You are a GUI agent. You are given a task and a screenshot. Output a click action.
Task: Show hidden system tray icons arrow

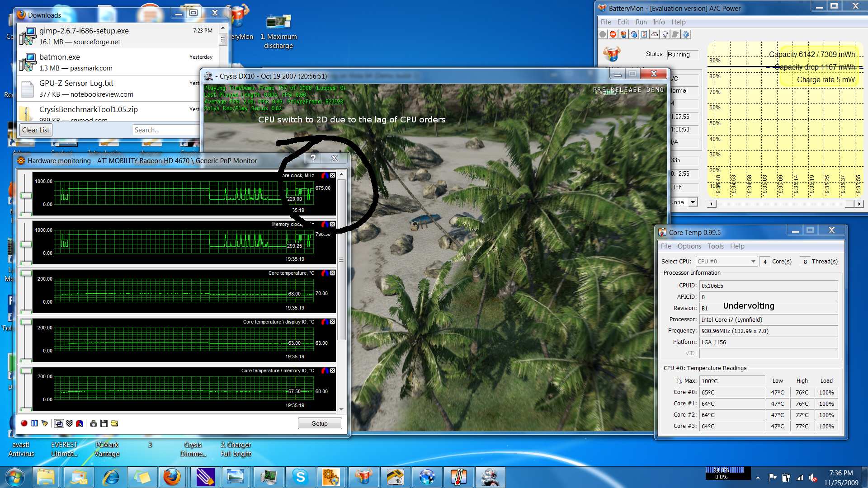(x=758, y=478)
